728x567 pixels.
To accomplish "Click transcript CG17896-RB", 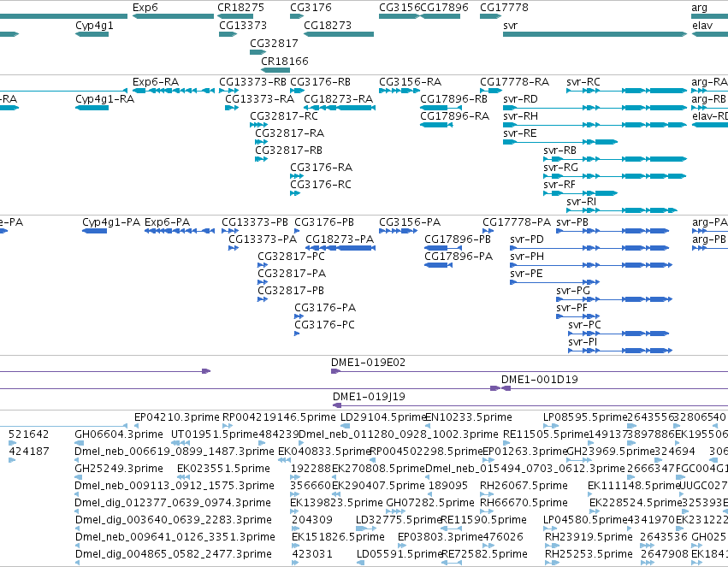I will (441, 108).
